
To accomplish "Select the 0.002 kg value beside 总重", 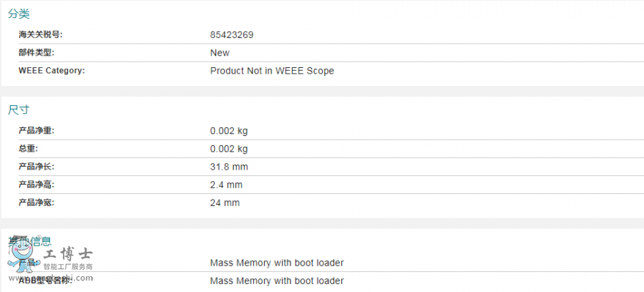I will point(229,149).
